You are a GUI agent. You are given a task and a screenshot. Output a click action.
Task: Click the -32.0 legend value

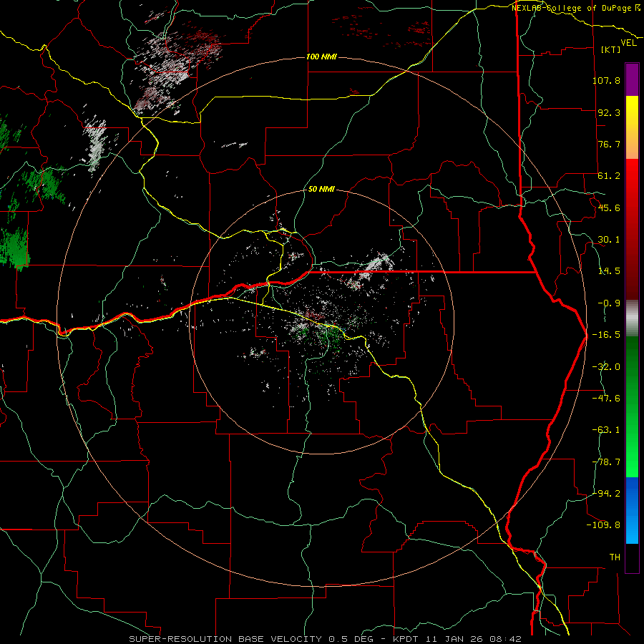tap(606, 367)
